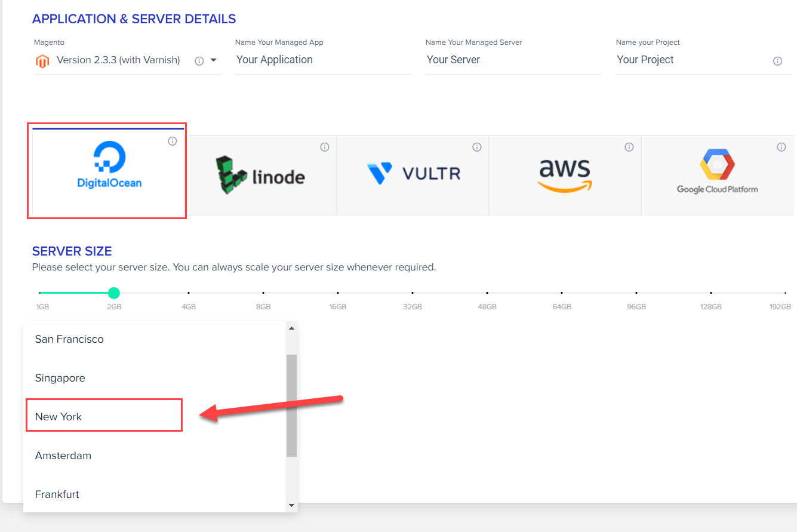The width and height of the screenshot is (797, 532).
Task: Pick Vultr as the server provider
Action: [413, 175]
